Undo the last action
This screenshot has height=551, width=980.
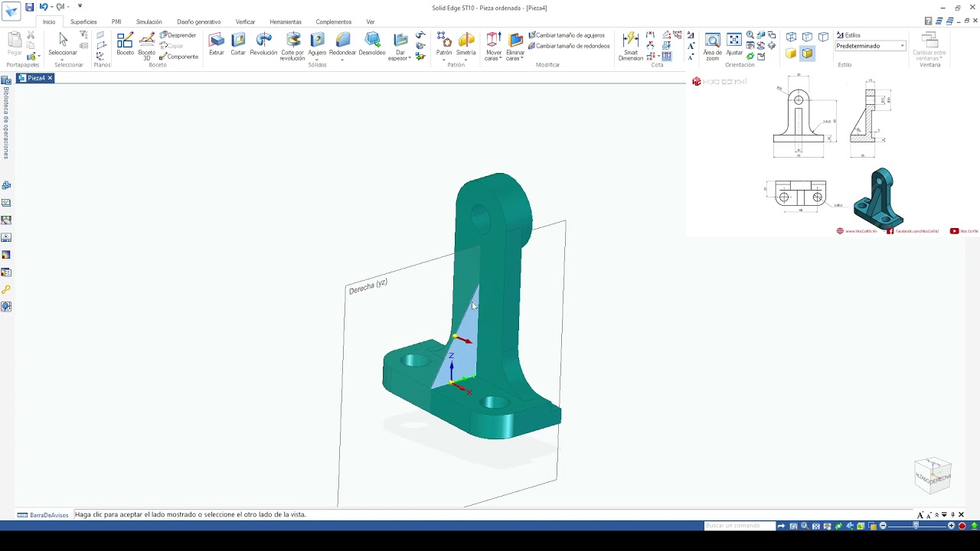(x=43, y=7)
